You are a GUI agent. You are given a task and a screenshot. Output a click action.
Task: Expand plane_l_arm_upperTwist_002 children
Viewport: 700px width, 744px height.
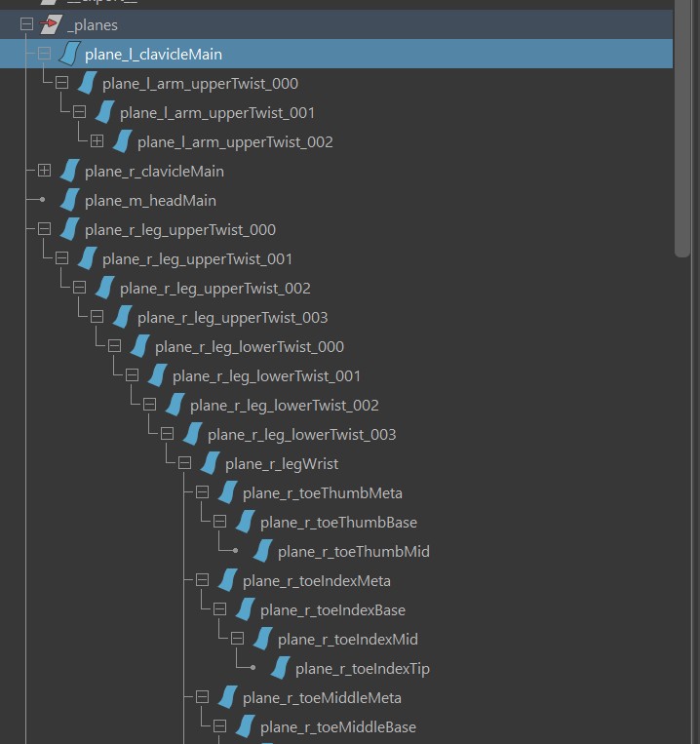(x=97, y=141)
